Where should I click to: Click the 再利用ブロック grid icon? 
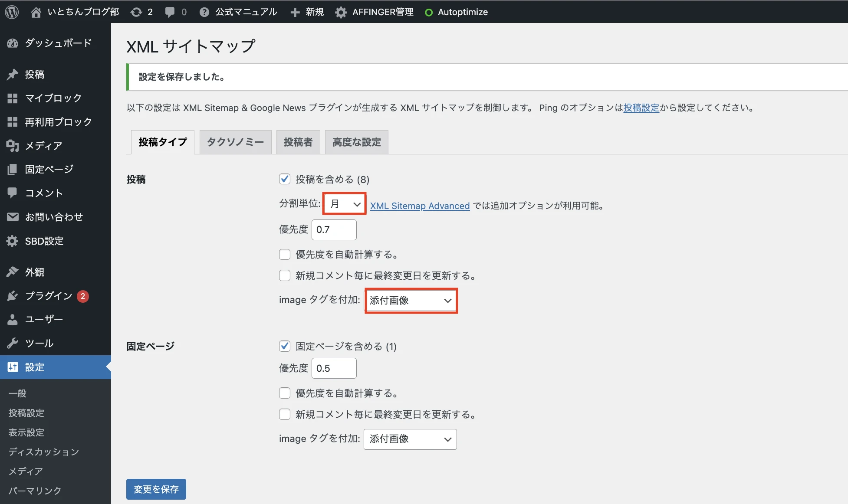coord(13,122)
